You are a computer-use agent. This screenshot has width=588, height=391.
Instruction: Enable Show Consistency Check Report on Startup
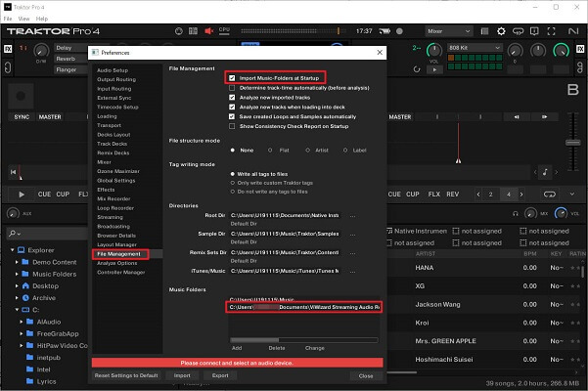pyautogui.click(x=232, y=126)
